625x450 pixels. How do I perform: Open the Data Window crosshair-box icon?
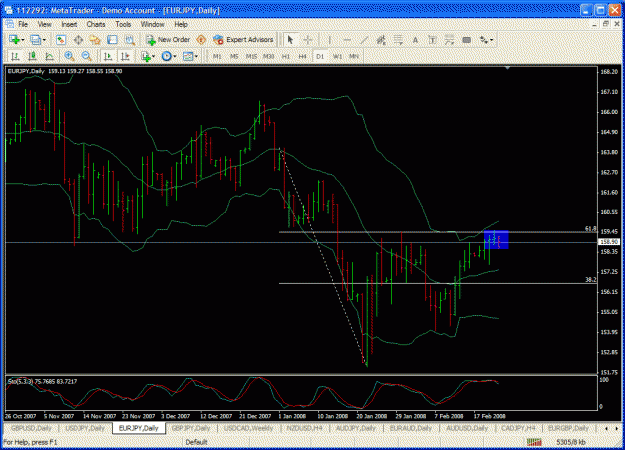coord(79,40)
